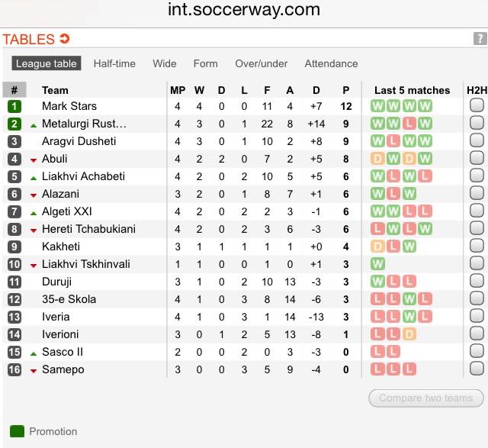Tick the H2H checkbox for Kakheti
The image size is (488, 448).
(x=477, y=246)
